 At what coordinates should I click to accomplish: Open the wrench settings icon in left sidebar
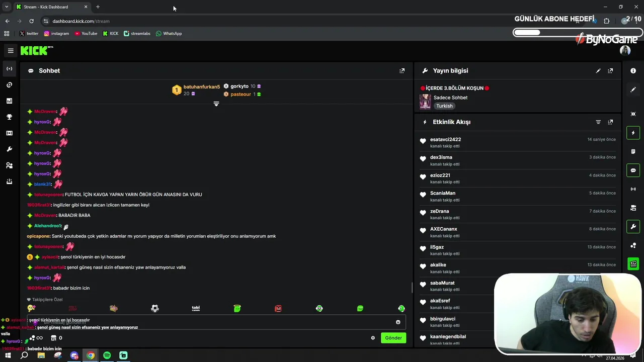[x=9, y=149]
